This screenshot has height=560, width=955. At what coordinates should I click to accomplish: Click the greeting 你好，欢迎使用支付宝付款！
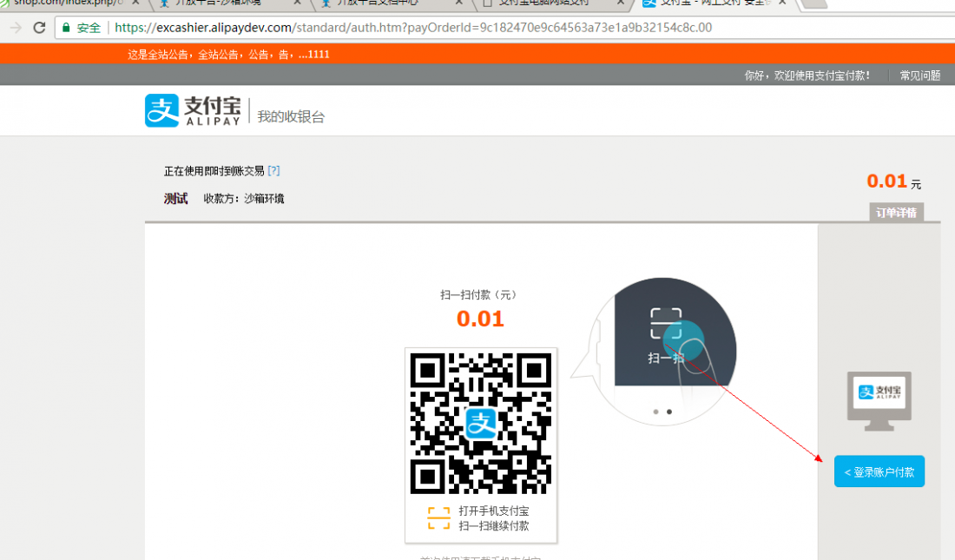click(807, 76)
